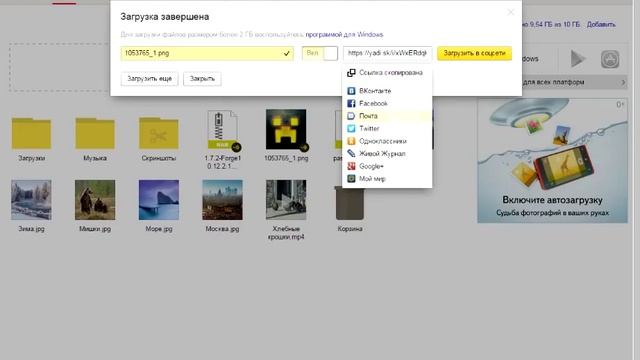The height and width of the screenshot is (360, 640).
Task: Click the Почта mail icon
Action: pyautogui.click(x=351, y=116)
